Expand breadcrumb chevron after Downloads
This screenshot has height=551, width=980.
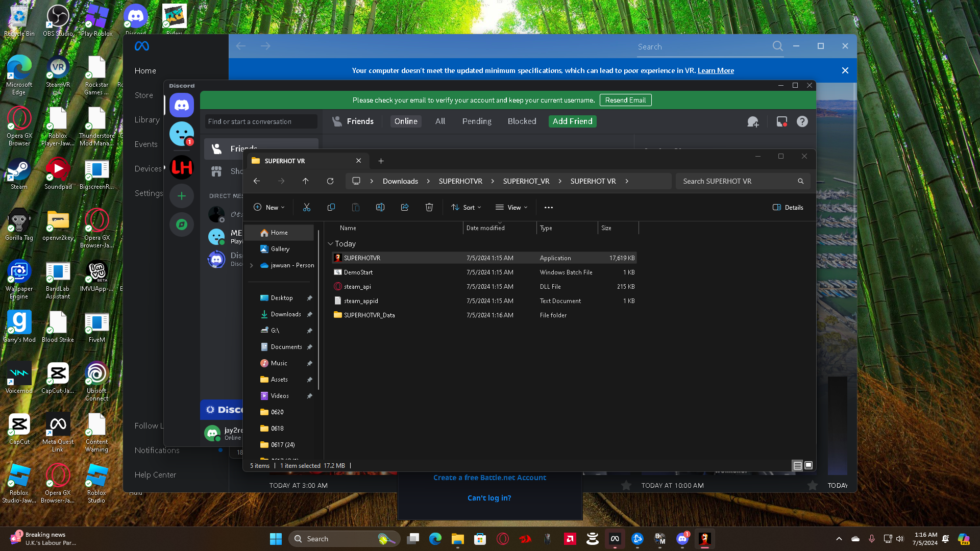[x=428, y=181]
